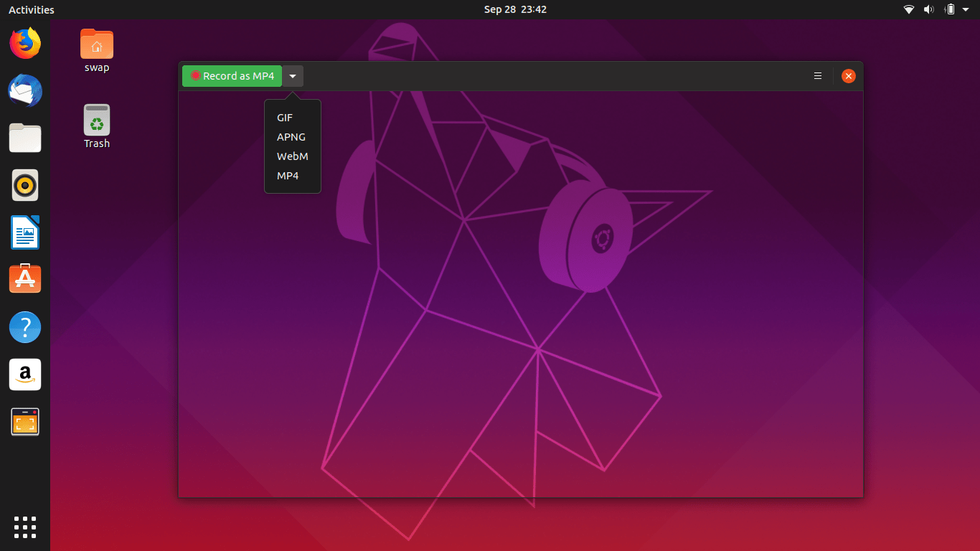Viewport: 980px width, 551px height.
Task: Open LibreOffice Writer from the dock
Action: point(25,232)
